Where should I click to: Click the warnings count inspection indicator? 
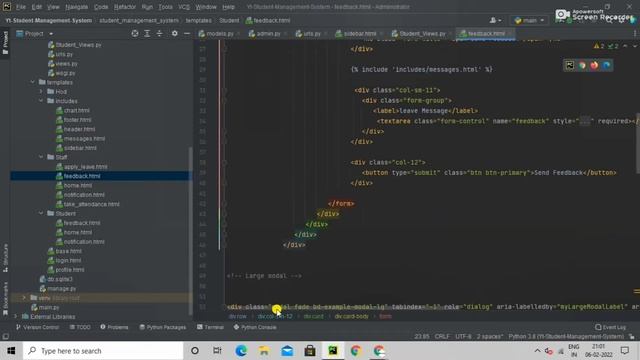(599, 47)
